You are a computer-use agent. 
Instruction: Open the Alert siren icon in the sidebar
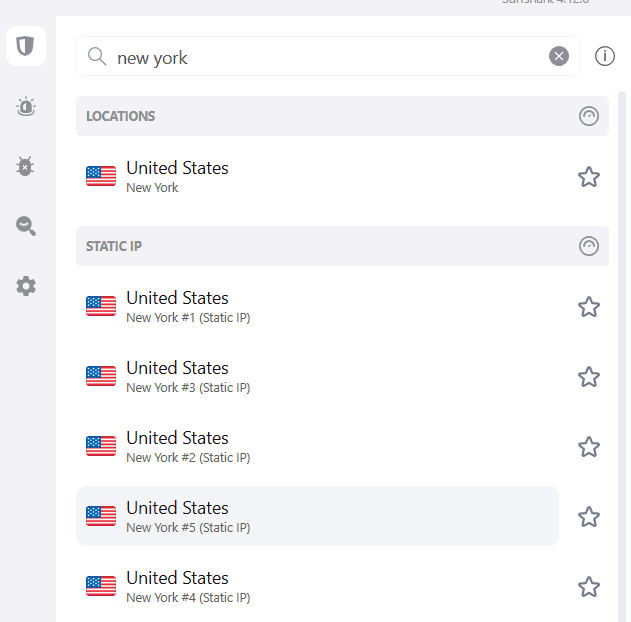[x=26, y=106]
